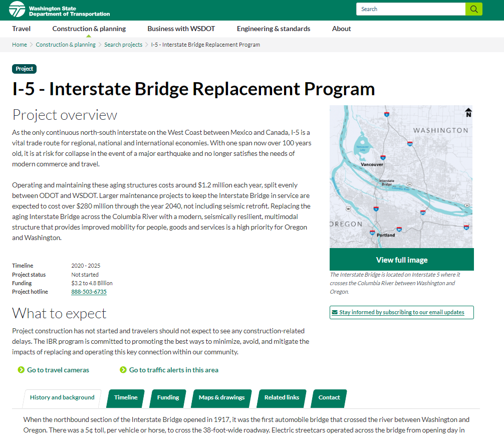Open the Maps & drawings tab

[221, 397]
